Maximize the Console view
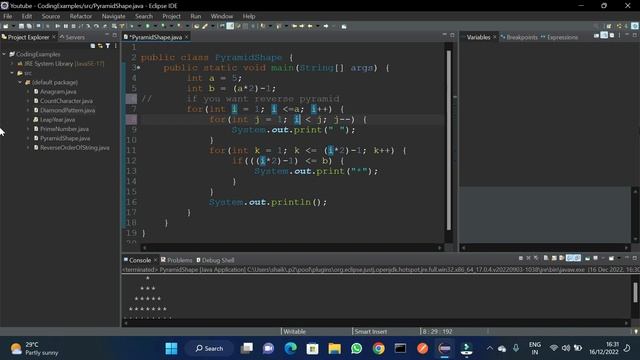The image size is (640, 360). tap(635, 258)
